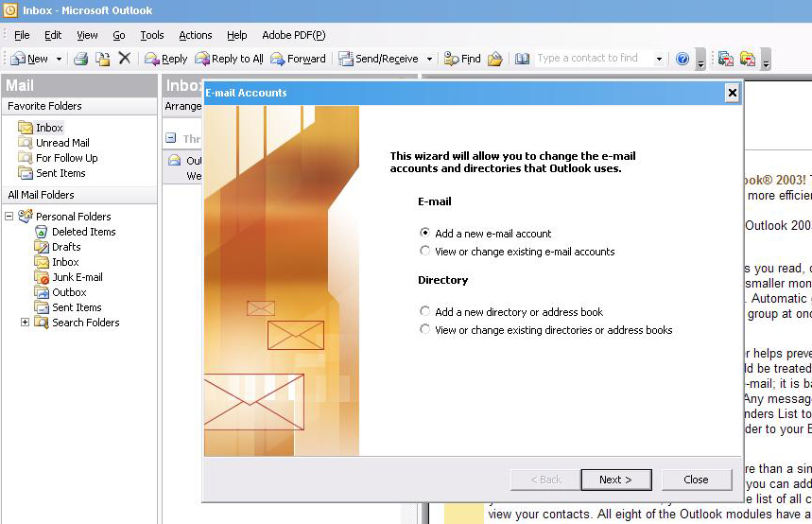The image size is (812, 524).
Task: Select 'View or change existing e-mail accounts'
Action: coord(517,252)
